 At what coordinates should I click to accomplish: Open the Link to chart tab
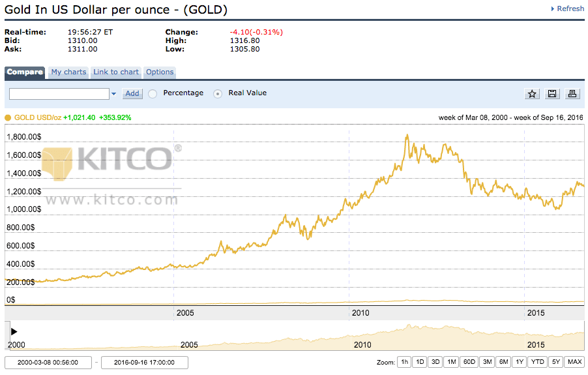pos(116,72)
